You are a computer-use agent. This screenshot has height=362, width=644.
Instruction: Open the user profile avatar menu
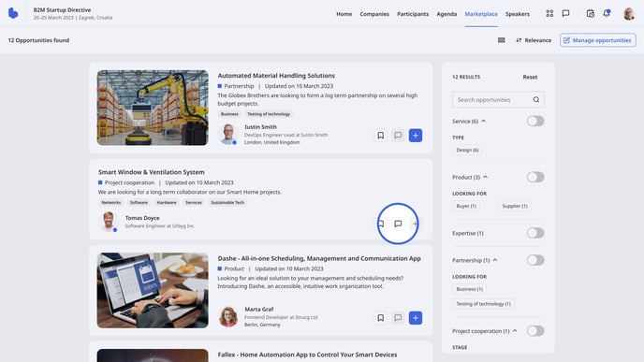pyautogui.click(x=629, y=13)
